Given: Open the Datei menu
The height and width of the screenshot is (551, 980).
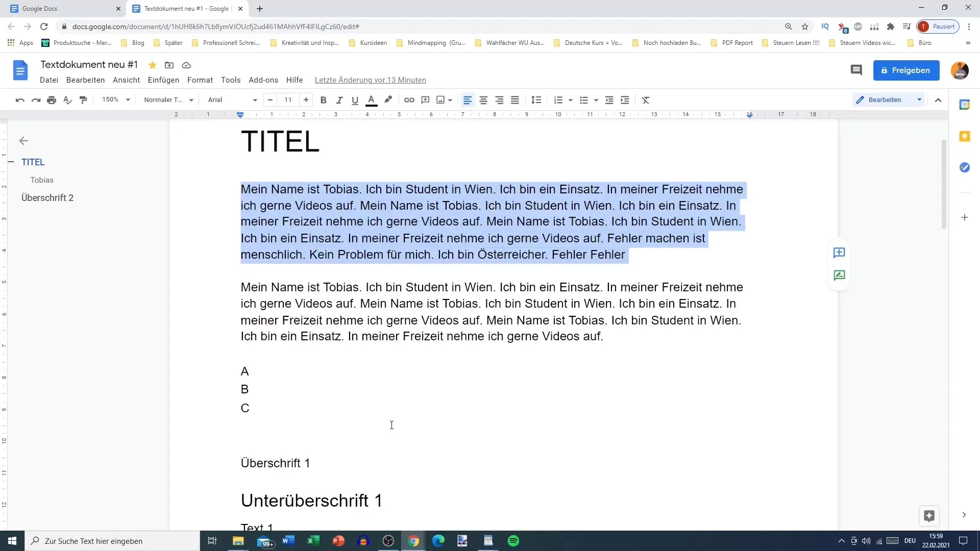Looking at the screenshot, I should [x=49, y=80].
